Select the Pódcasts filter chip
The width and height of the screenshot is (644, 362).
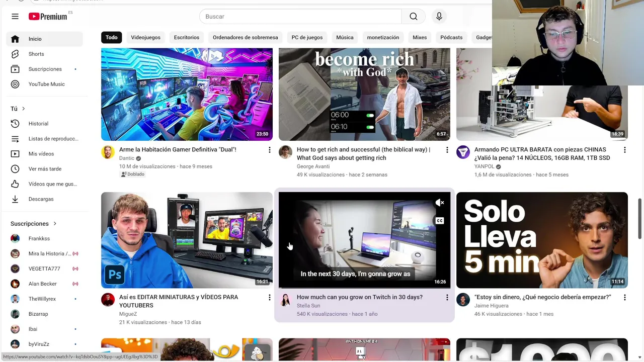pyautogui.click(x=451, y=37)
